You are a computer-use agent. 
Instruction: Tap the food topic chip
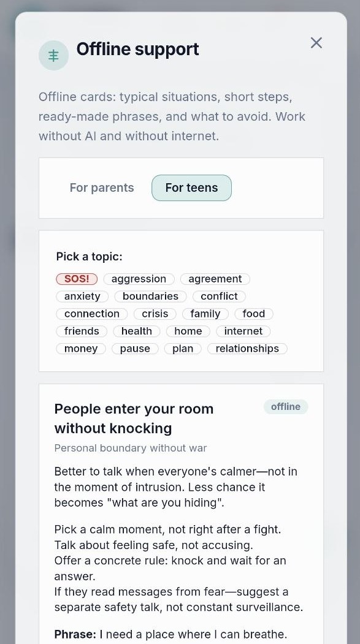point(253,314)
